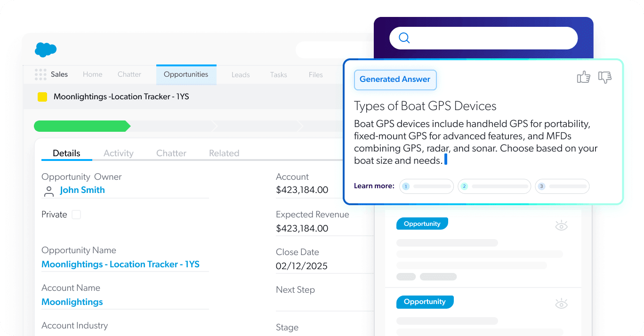
Task: Open the Files nav item
Action: [x=316, y=75]
